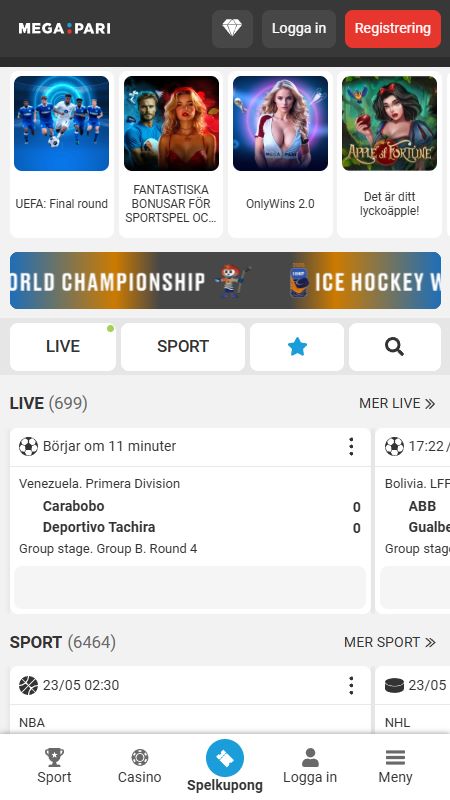Click the red Registrering button
This screenshot has height=800, width=450.
(393, 29)
